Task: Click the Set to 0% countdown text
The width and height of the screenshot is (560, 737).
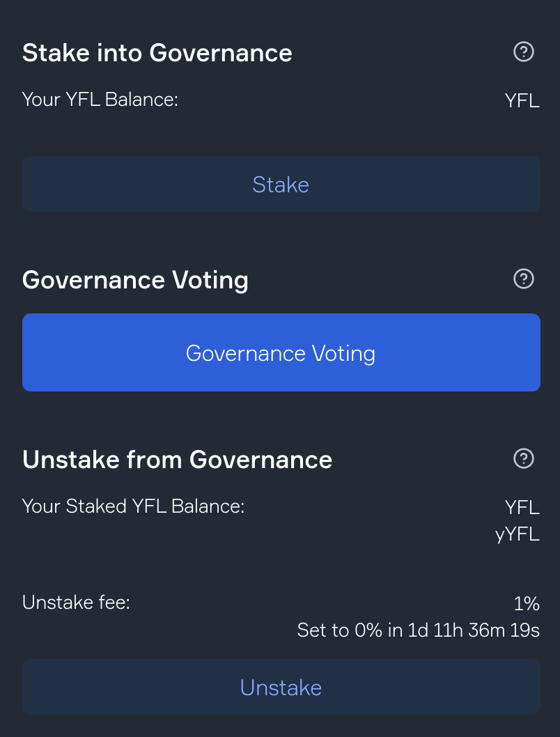Action: [418, 630]
